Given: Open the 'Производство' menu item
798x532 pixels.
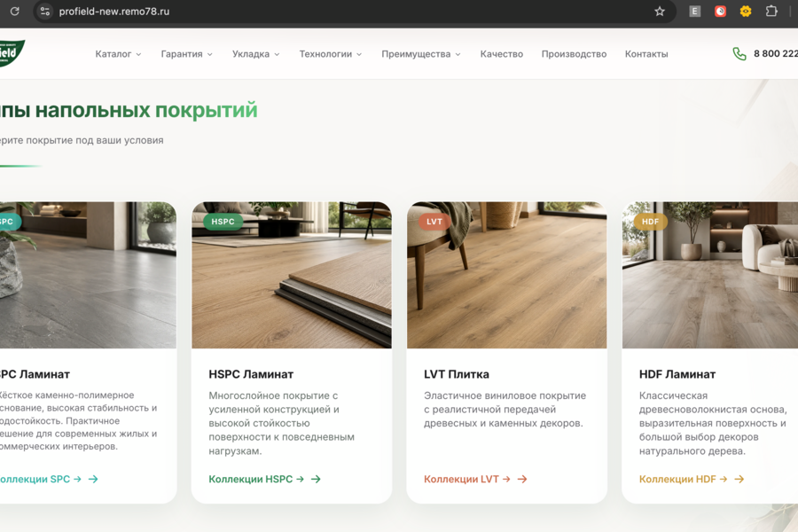Looking at the screenshot, I should [574, 54].
